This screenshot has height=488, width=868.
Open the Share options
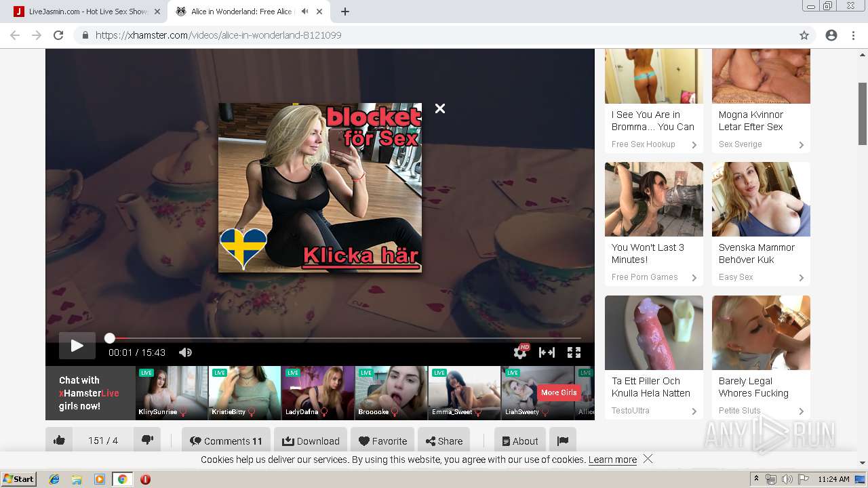click(x=443, y=441)
